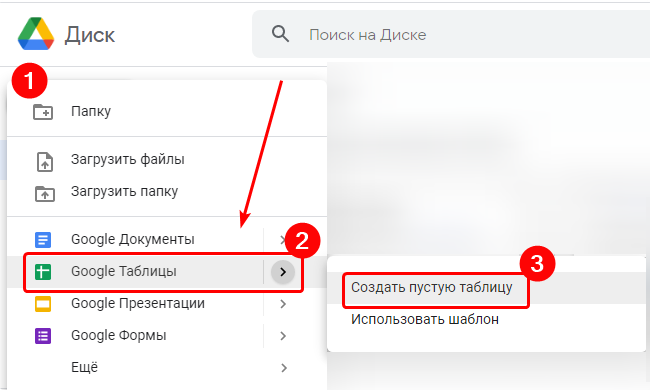
Task: Choose Google Формы menu item
Action: coord(119,335)
